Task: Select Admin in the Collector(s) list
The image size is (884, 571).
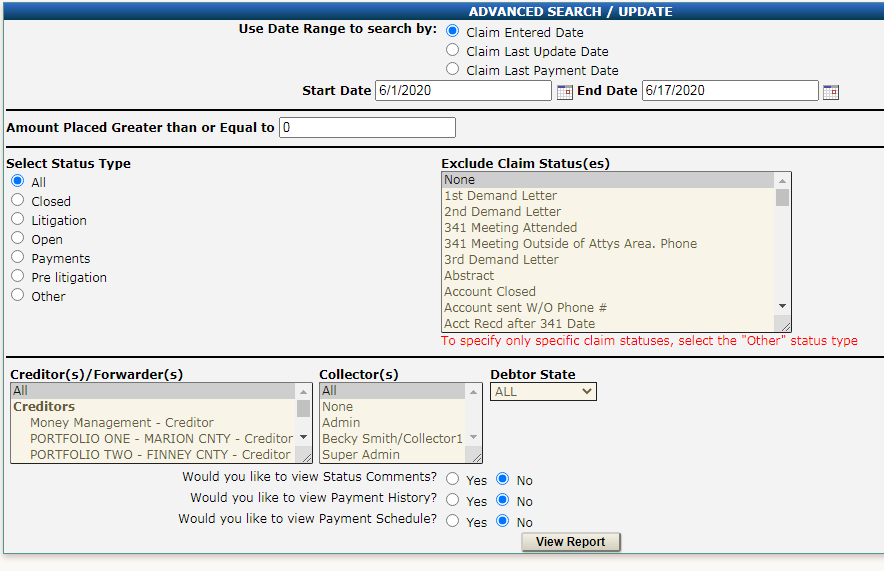Action: click(x=393, y=423)
